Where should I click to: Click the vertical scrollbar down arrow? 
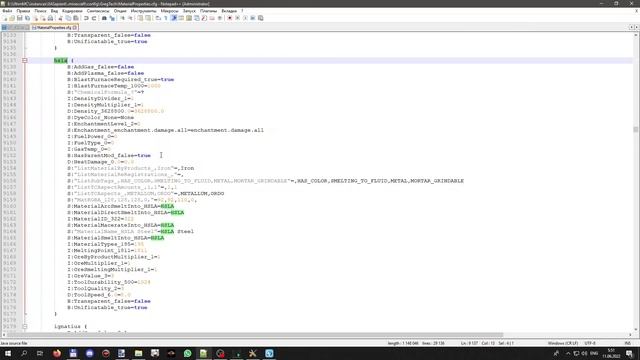click(636, 329)
